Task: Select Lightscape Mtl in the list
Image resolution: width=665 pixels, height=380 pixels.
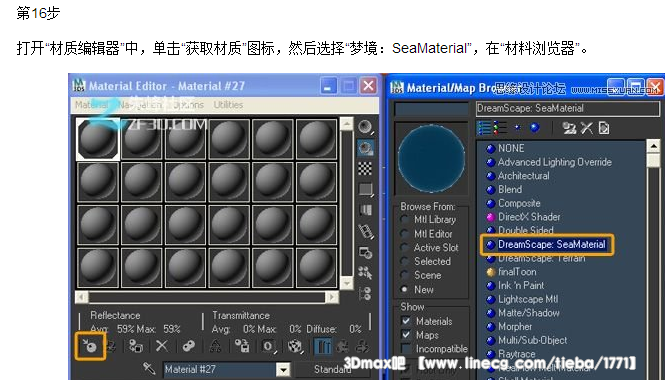Action: coord(528,299)
